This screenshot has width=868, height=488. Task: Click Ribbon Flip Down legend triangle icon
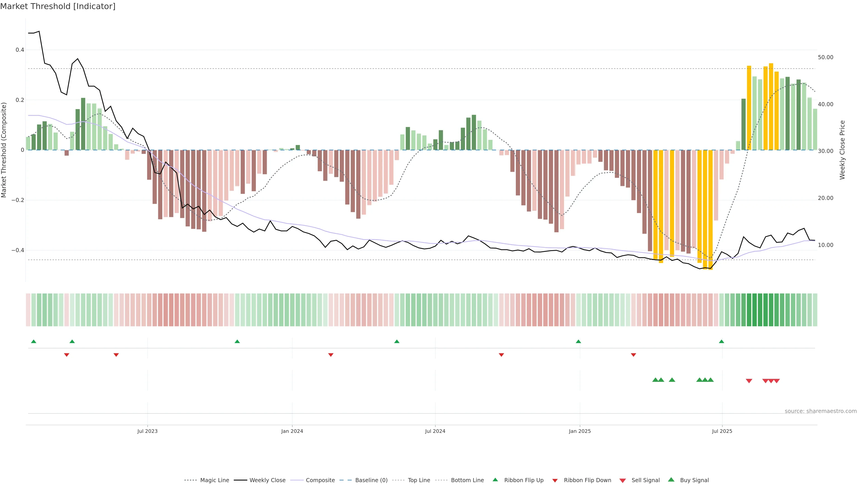[555, 480]
